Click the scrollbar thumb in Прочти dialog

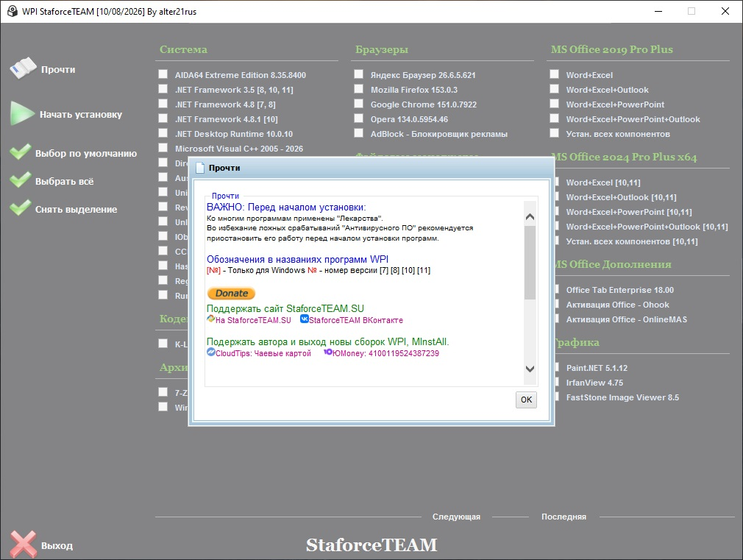coord(530,262)
